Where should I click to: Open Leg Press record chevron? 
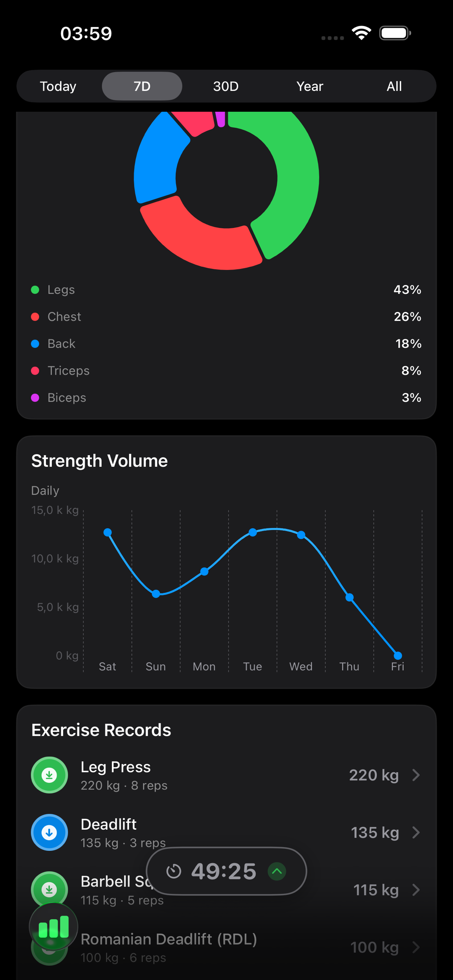(416, 775)
